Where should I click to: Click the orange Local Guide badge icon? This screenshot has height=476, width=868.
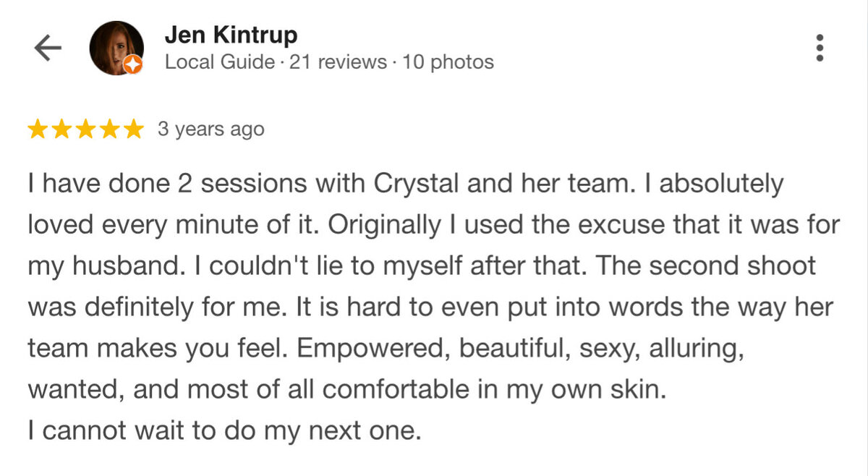133,66
